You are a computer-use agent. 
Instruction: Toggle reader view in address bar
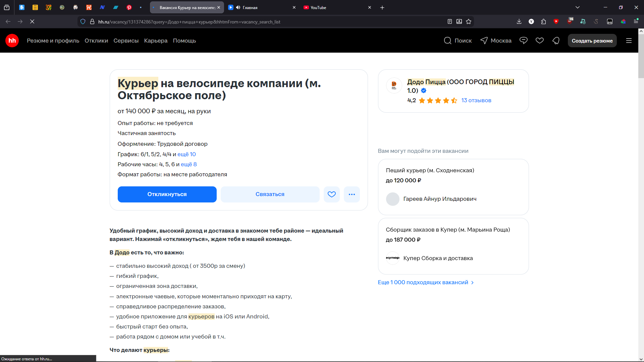(450, 21)
